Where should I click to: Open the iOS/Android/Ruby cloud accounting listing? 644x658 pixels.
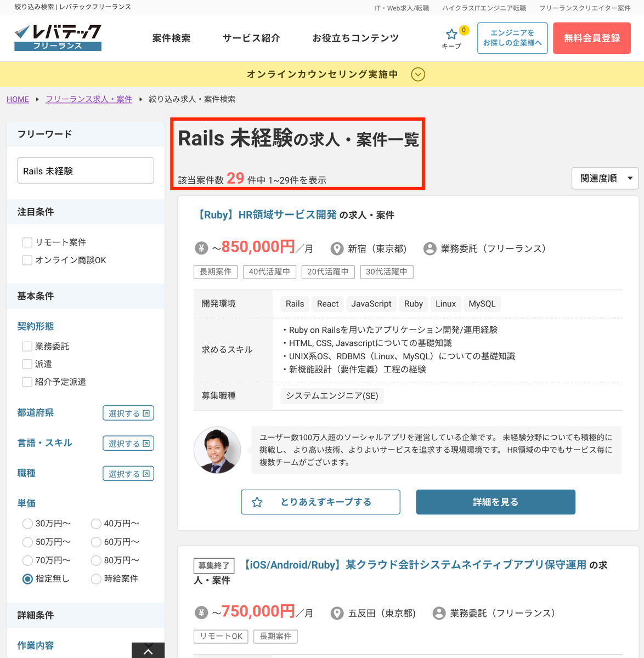(x=414, y=565)
